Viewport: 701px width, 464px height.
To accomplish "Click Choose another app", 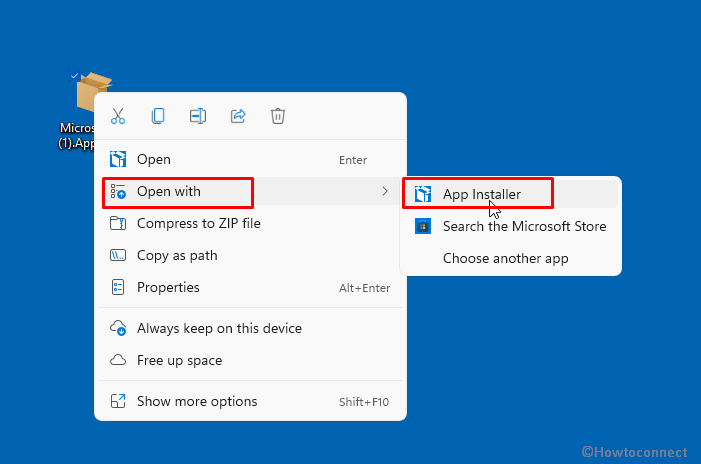I will point(511,258).
